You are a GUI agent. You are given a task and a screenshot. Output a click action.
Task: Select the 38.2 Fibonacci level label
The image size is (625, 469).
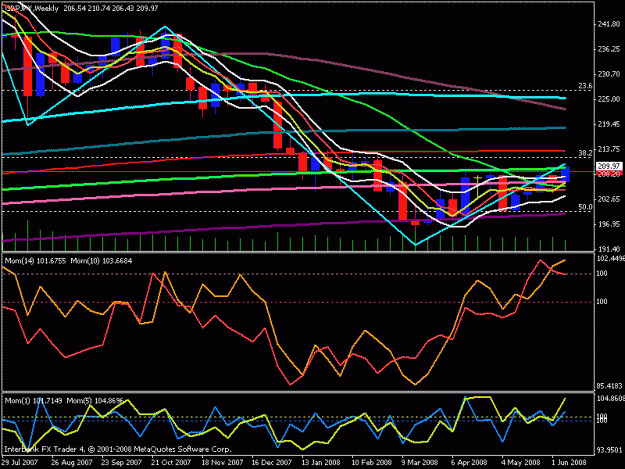pyautogui.click(x=585, y=153)
